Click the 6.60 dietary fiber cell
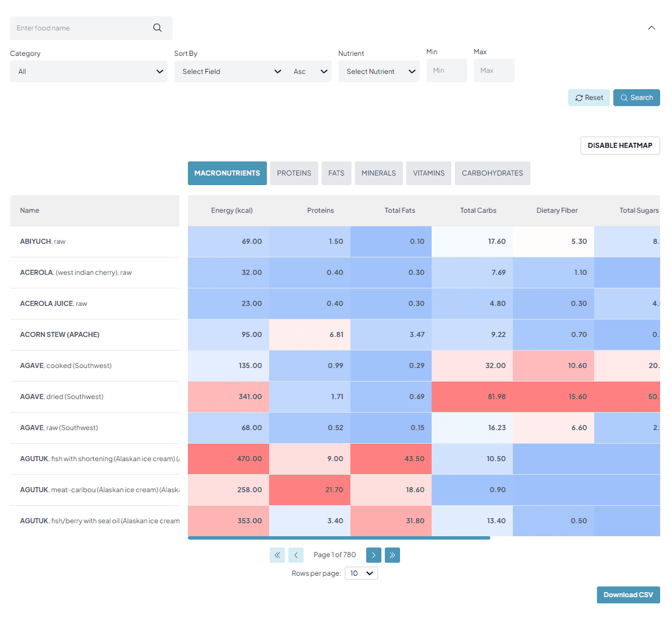This screenshot has width=672, height=635. (x=554, y=428)
